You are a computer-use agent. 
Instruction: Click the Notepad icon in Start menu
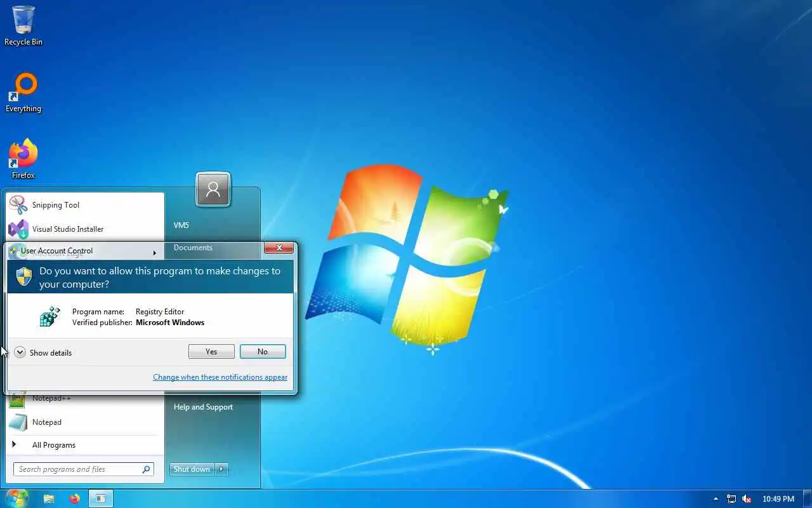[x=18, y=422]
